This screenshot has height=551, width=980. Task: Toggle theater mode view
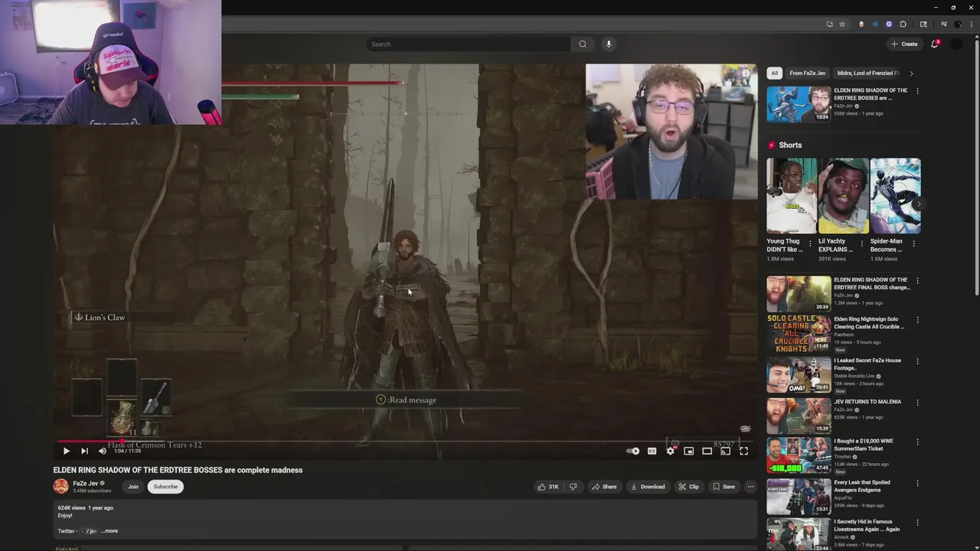707,451
